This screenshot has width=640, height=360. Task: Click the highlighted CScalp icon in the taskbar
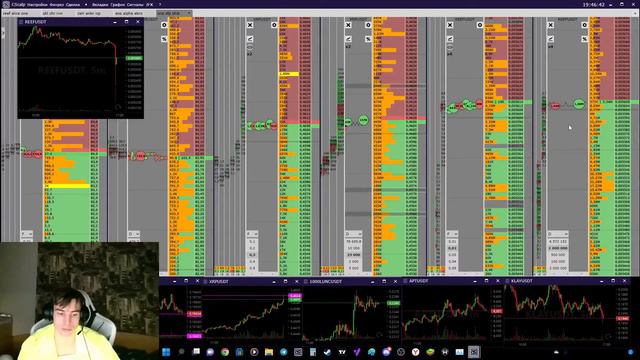(474, 352)
